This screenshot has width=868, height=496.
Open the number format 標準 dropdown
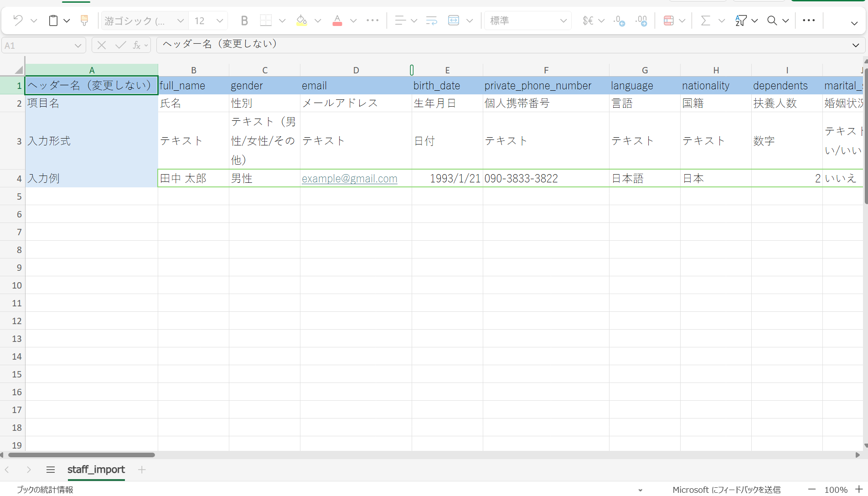click(527, 21)
